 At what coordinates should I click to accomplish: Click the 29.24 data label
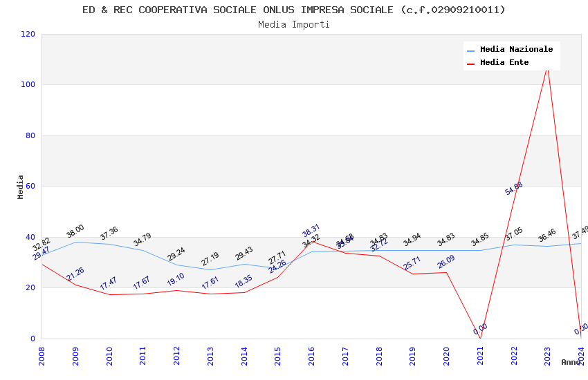(x=176, y=254)
